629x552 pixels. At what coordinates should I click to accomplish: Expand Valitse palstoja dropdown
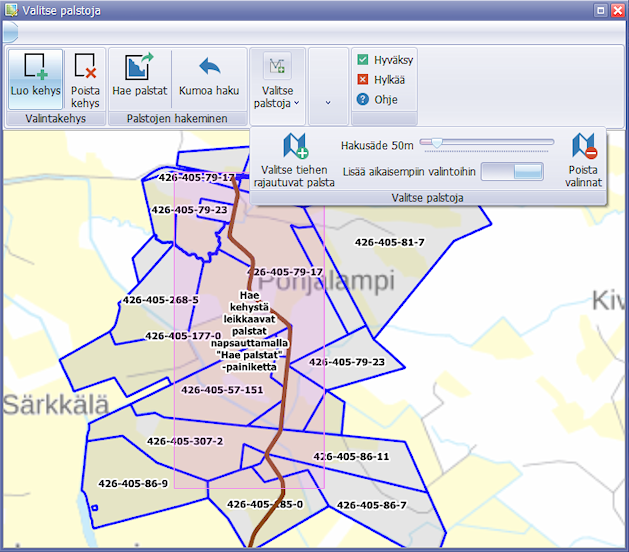coord(277,80)
